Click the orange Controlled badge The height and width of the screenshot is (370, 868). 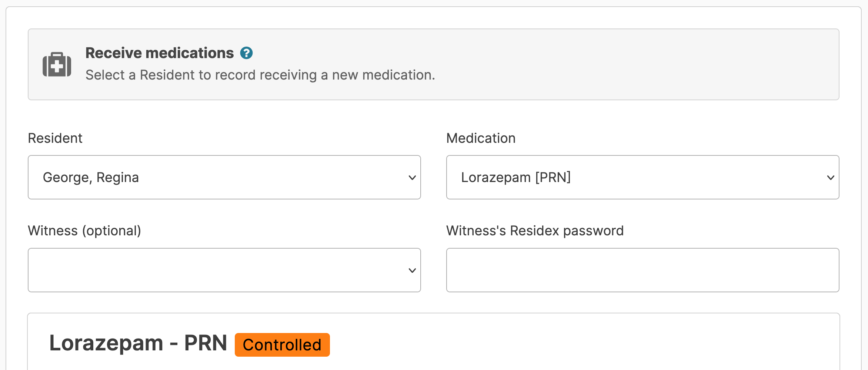click(282, 345)
